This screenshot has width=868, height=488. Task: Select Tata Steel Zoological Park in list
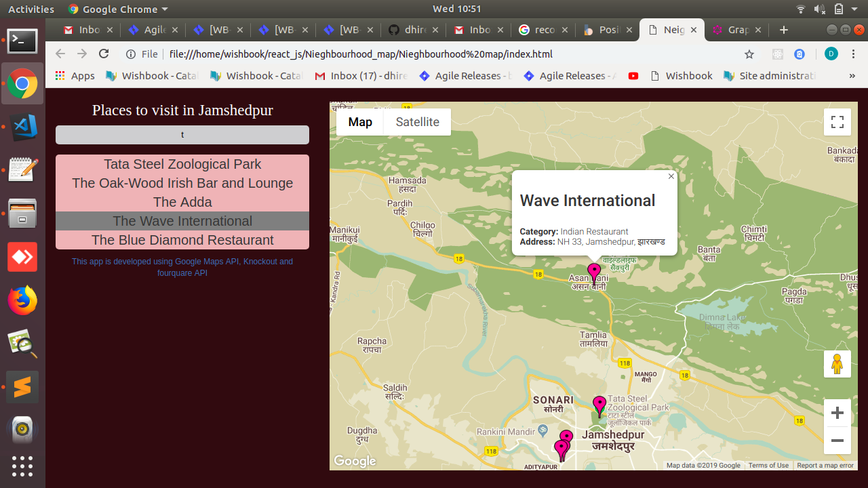182,164
